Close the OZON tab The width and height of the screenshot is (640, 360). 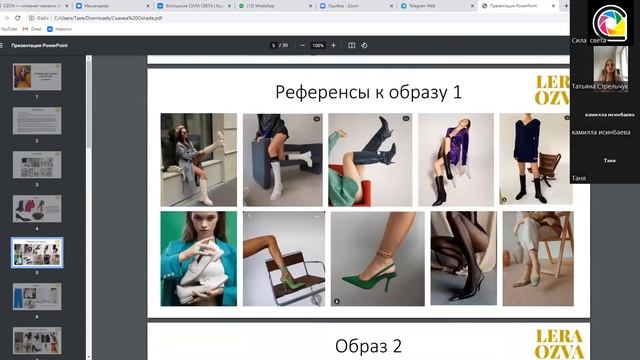click(67, 6)
